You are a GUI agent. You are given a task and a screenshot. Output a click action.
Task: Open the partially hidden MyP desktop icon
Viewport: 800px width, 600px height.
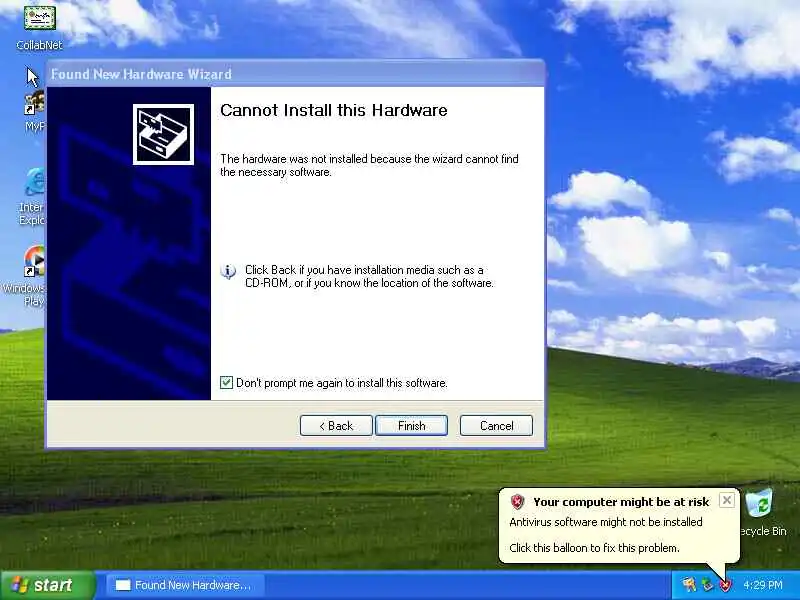coord(35,112)
